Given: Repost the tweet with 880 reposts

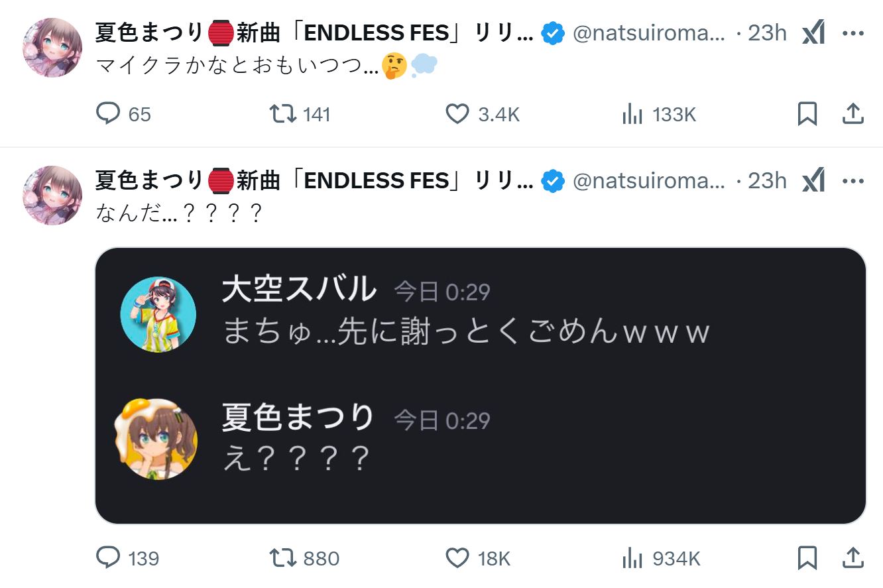Looking at the screenshot, I should pos(284,558).
